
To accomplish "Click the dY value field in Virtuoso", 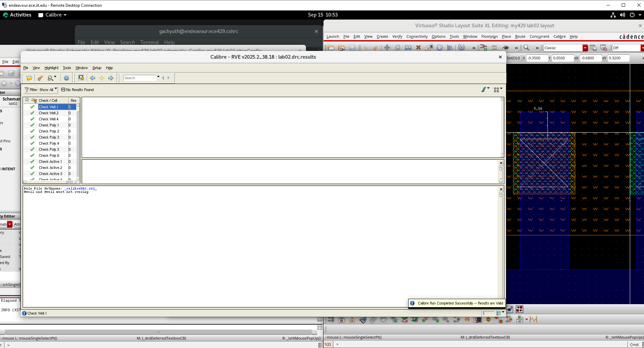I will 619,58.
